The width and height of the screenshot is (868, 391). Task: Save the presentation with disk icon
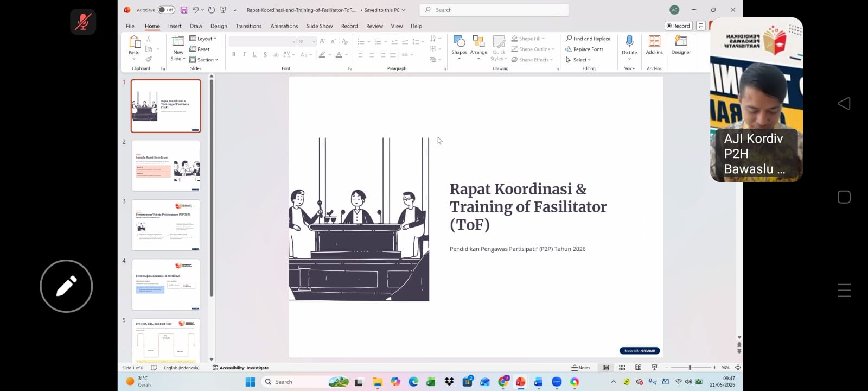184,10
